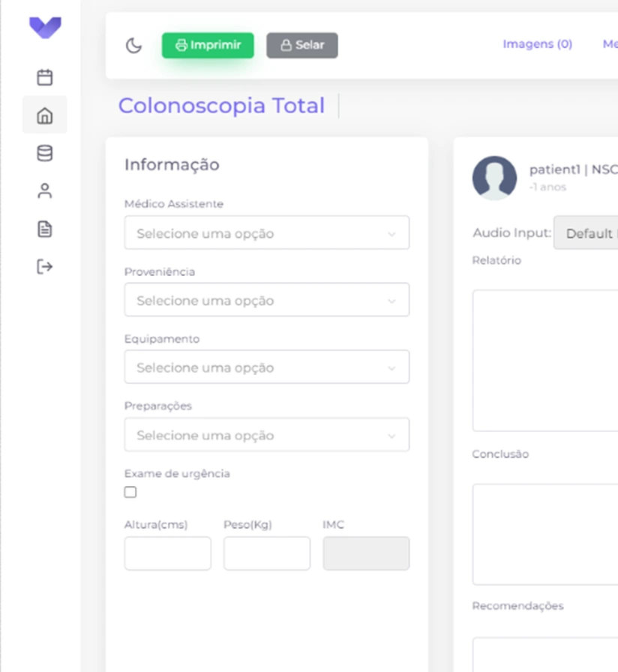
Task: Open the Imagens (0) tab
Action: [537, 44]
